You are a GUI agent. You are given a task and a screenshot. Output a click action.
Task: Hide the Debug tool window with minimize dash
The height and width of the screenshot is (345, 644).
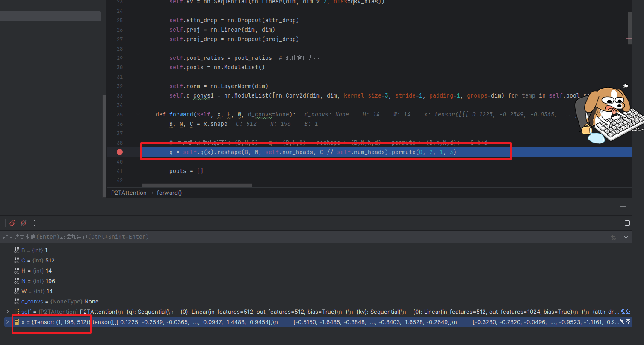pyautogui.click(x=623, y=207)
